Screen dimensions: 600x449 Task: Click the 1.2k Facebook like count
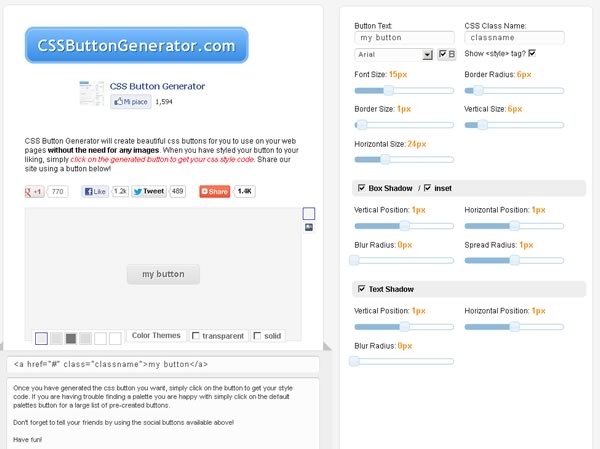120,191
